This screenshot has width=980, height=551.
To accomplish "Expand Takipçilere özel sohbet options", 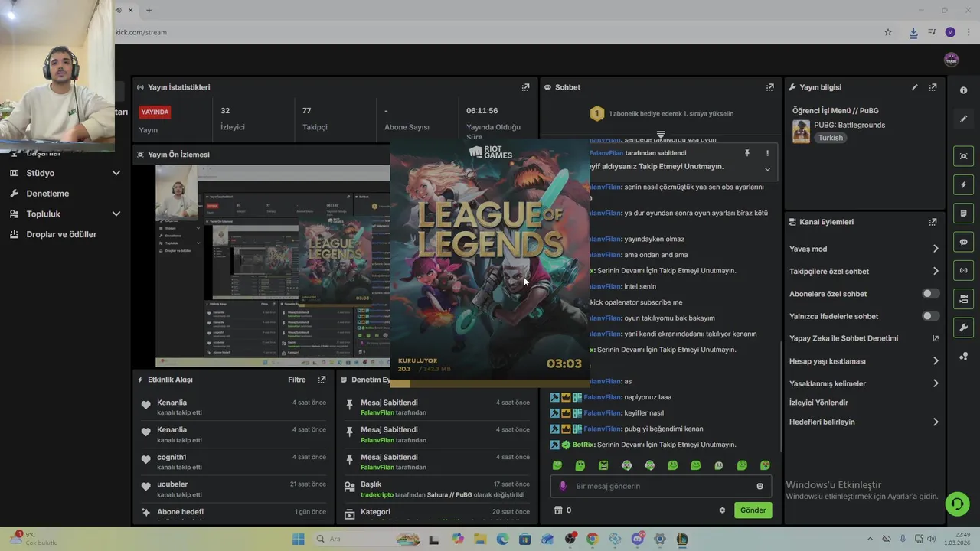I will 936,271.
